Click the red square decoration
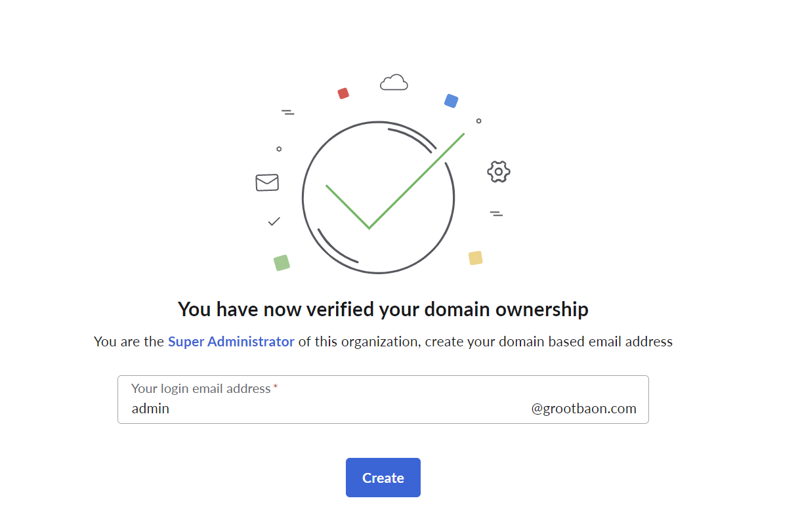This screenshot has width=800, height=532. (343, 93)
